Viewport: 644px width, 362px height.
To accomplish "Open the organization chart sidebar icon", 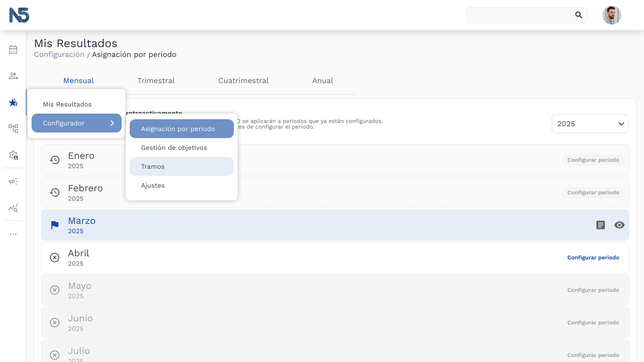I will click(13, 128).
